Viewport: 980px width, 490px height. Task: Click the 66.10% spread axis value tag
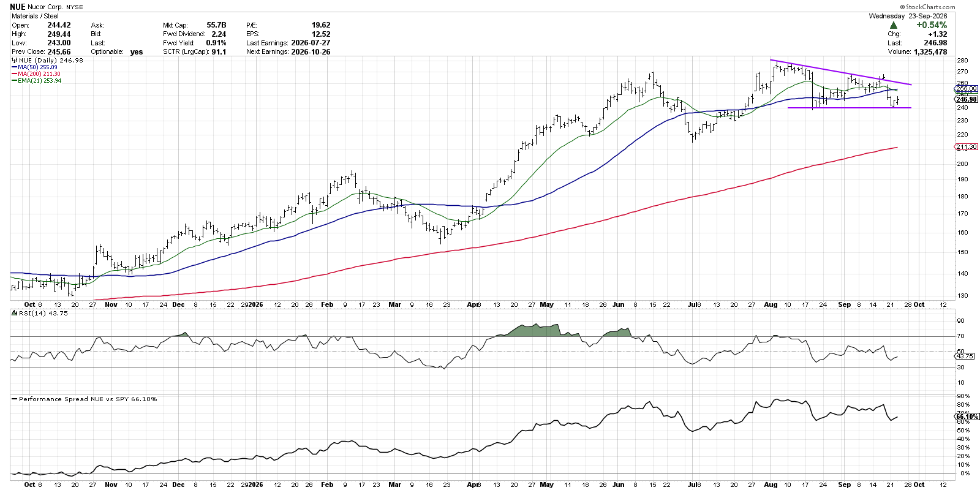(x=967, y=417)
